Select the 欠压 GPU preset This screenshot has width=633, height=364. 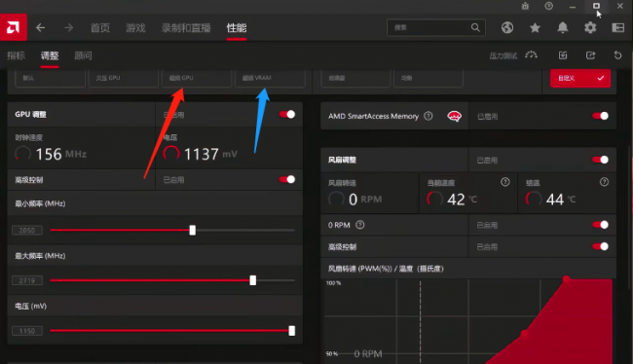(123, 78)
